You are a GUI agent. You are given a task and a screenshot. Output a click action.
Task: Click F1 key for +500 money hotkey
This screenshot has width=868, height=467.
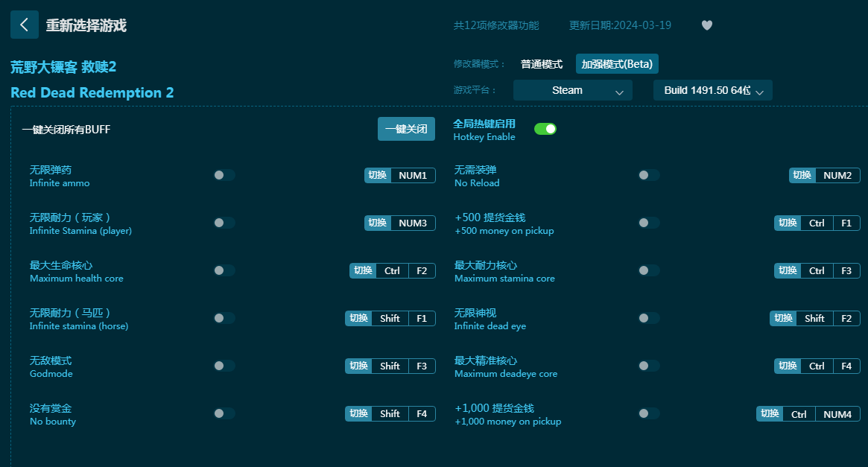click(846, 223)
